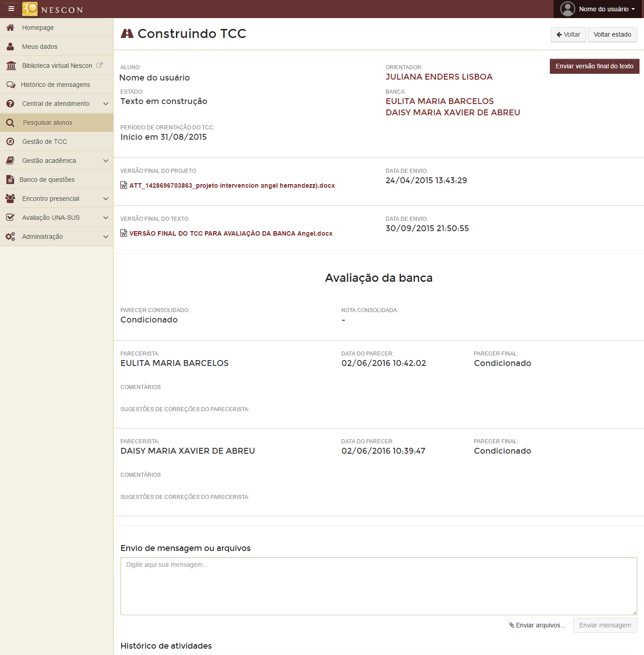Click the NESCON brand text
This screenshot has width=644, height=655.
click(62, 10)
